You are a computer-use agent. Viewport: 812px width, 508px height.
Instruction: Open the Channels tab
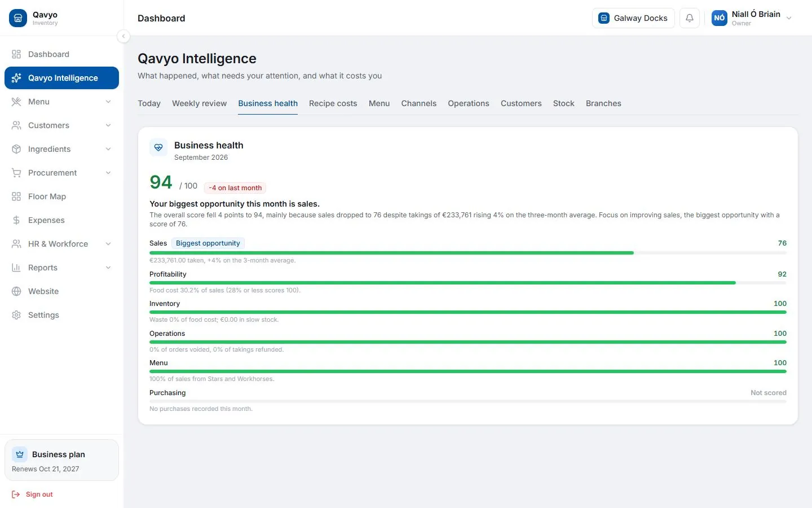point(418,103)
